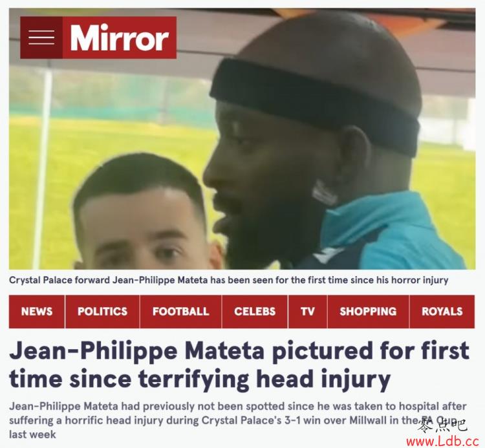Open the SHOPPING section
This screenshot has width=485, height=448.
coord(368,312)
